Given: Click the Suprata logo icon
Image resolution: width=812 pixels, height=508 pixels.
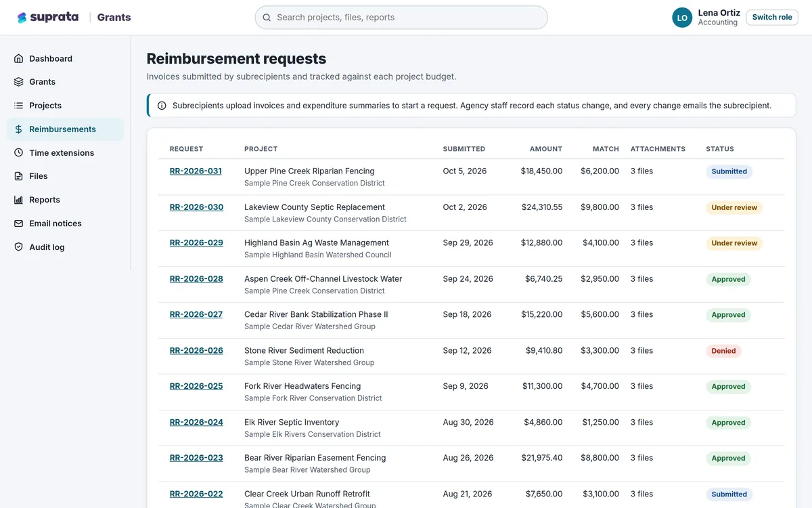Looking at the screenshot, I should pyautogui.click(x=22, y=18).
